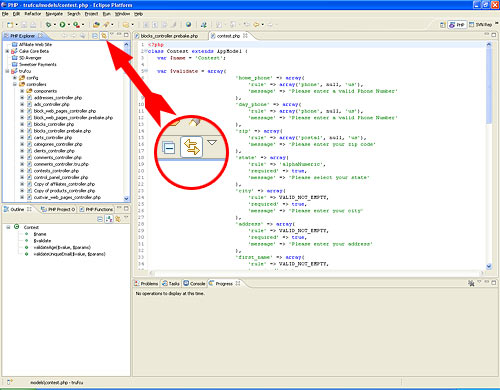Open the Run dropdown arrow
This screenshot has width=500, height=390.
click(x=68, y=25)
